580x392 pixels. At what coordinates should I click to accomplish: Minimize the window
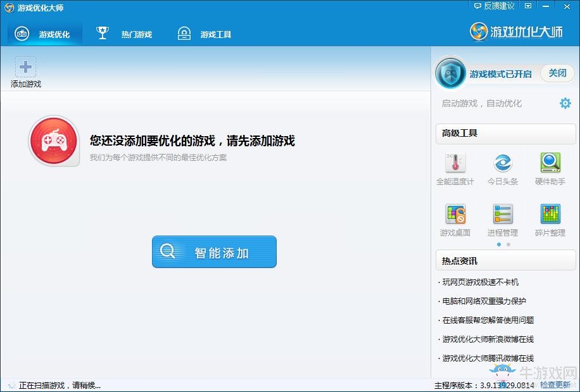[x=546, y=6]
